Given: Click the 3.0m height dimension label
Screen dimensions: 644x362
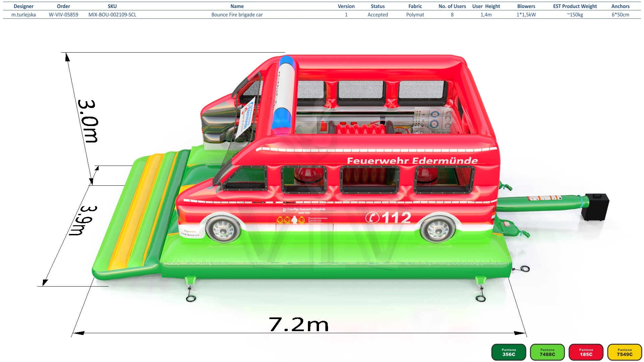Looking at the screenshot, I should pos(88,121).
